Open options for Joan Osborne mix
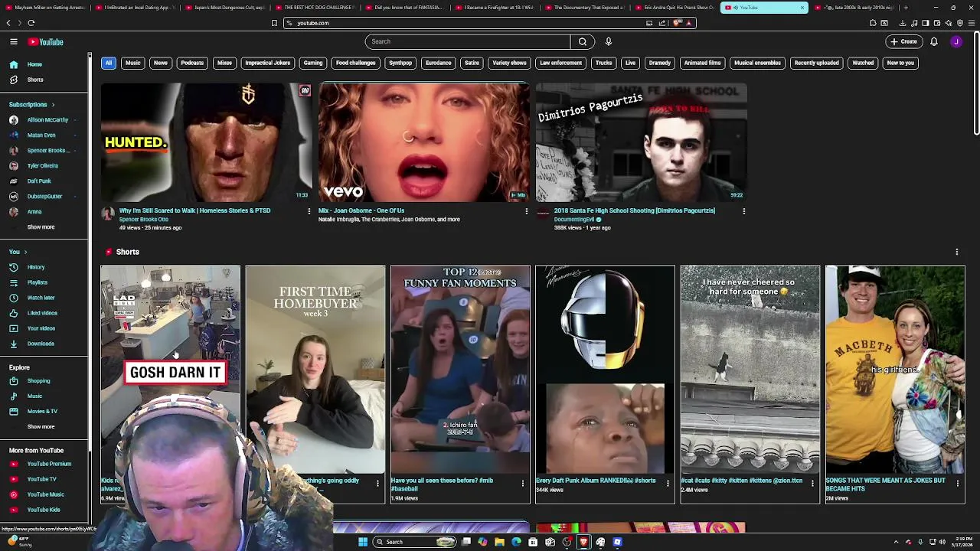The width and height of the screenshot is (980, 551). point(526,211)
